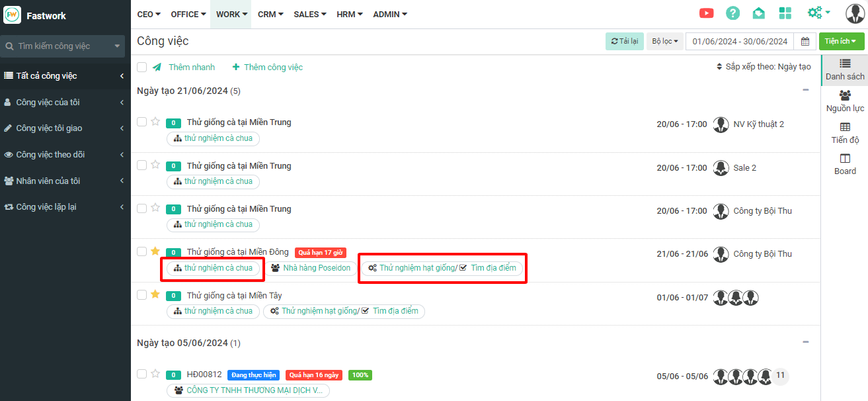868x401 pixels.
Task: Open the Nguồn lực resource view
Action: point(845,101)
